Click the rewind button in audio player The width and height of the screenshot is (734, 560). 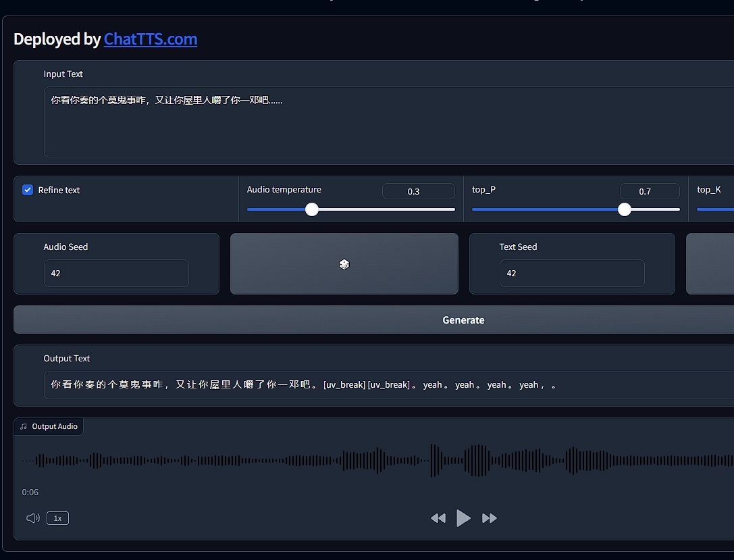pyautogui.click(x=438, y=518)
